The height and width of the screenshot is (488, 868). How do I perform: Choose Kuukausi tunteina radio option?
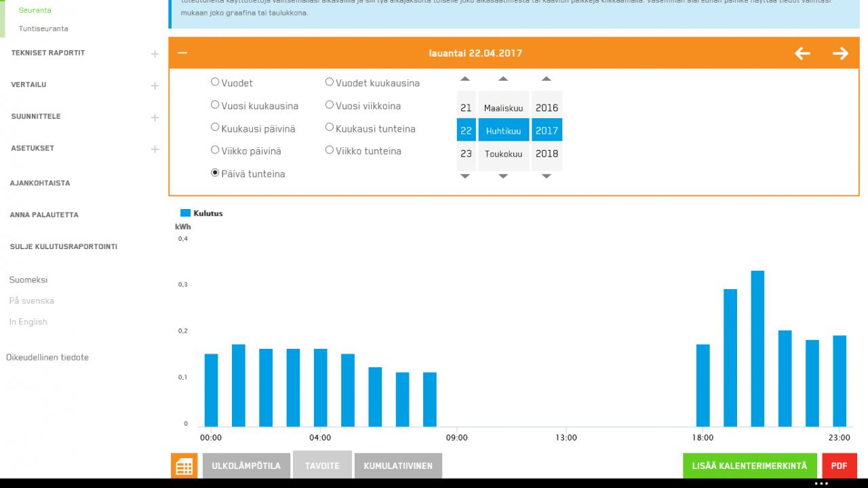pos(330,128)
